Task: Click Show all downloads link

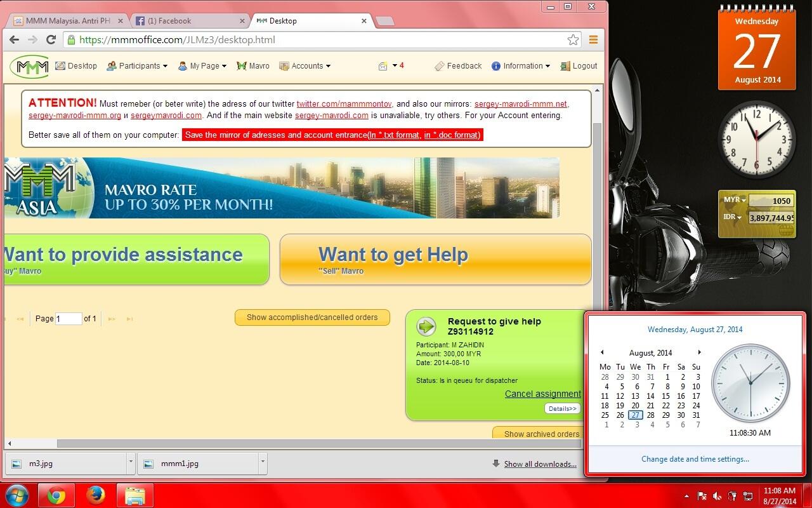Action: [540, 464]
